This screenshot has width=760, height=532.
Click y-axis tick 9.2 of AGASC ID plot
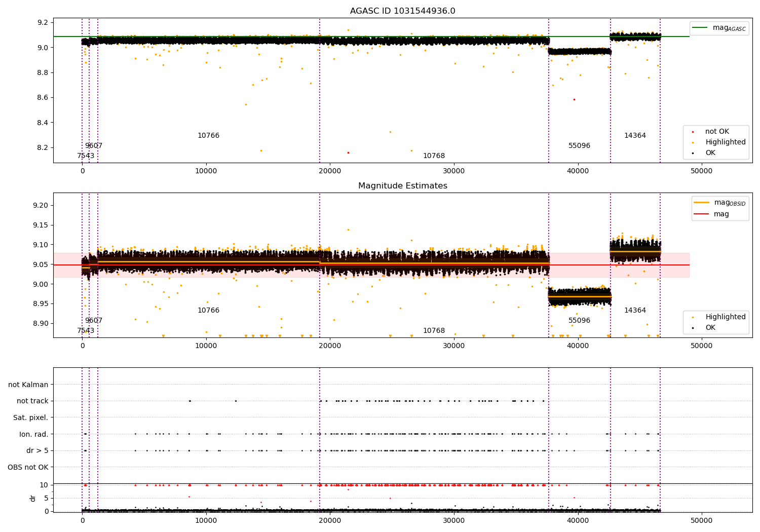(43, 23)
